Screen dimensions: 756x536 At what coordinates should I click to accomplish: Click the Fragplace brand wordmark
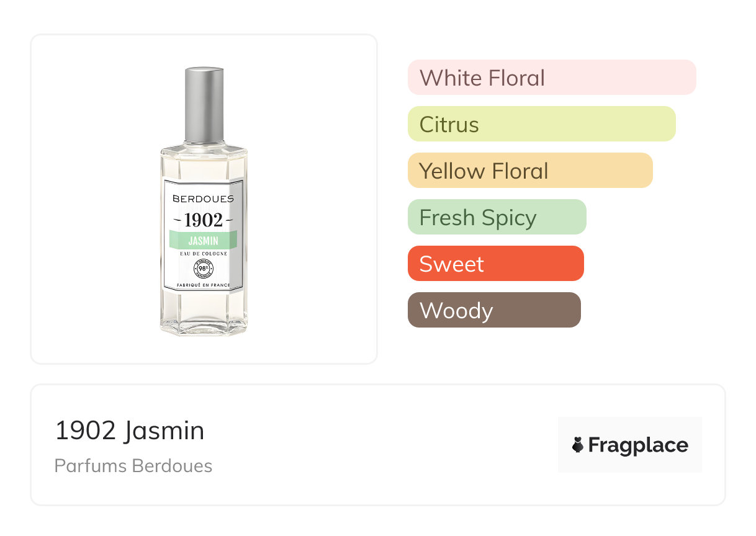(638, 445)
